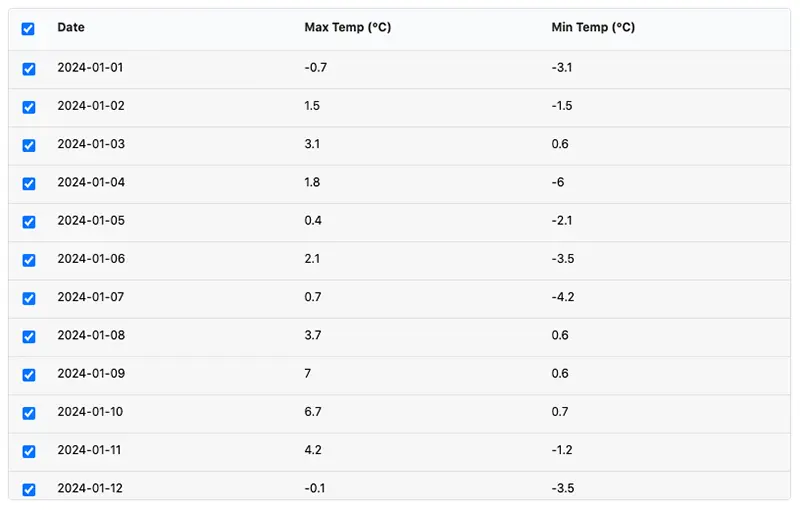Click the Min Temp (°C) column header
The height and width of the screenshot is (510, 800).
click(x=593, y=28)
